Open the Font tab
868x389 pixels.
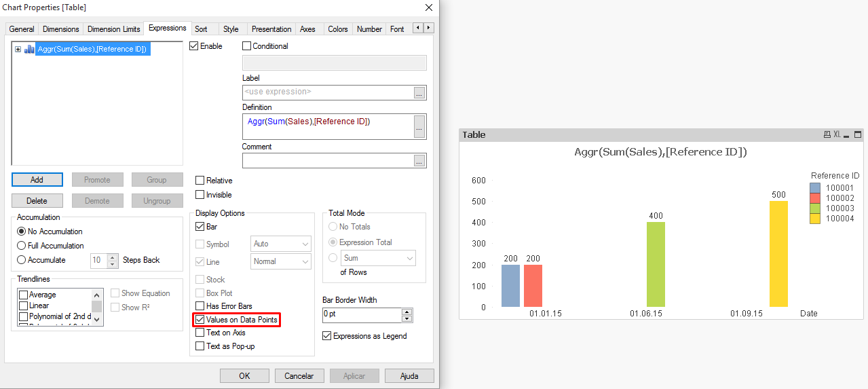(398, 29)
